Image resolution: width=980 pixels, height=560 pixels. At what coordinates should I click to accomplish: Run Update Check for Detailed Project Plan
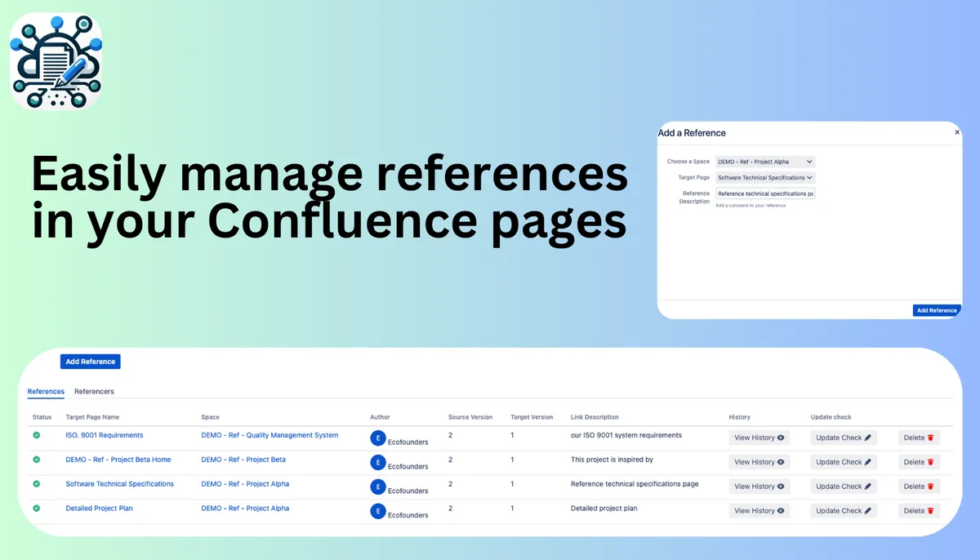844,511
